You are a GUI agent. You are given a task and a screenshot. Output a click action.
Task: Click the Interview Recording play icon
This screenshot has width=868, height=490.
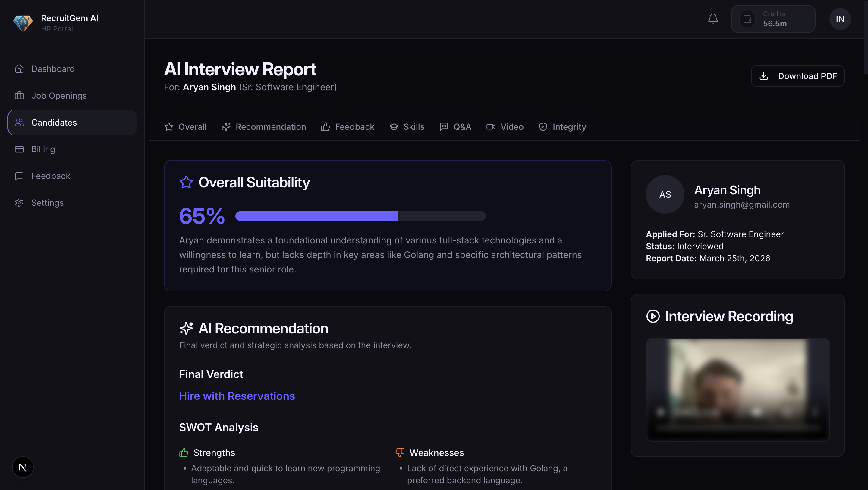pos(653,316)
